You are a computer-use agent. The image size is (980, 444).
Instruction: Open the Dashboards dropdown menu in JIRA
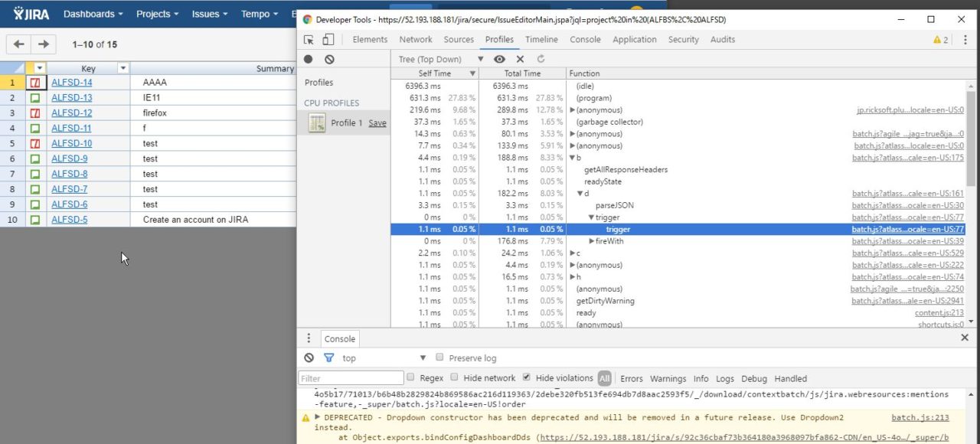[93, 14]
